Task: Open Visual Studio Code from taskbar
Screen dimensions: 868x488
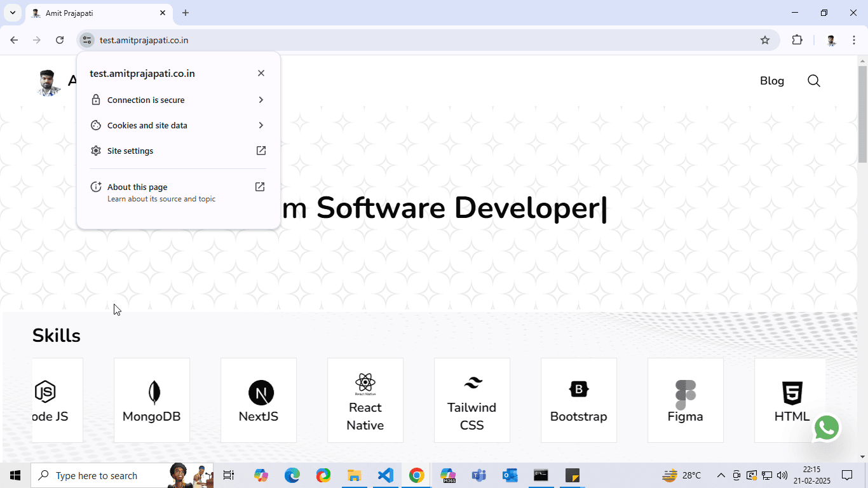Action: click(x=385, y=475)
